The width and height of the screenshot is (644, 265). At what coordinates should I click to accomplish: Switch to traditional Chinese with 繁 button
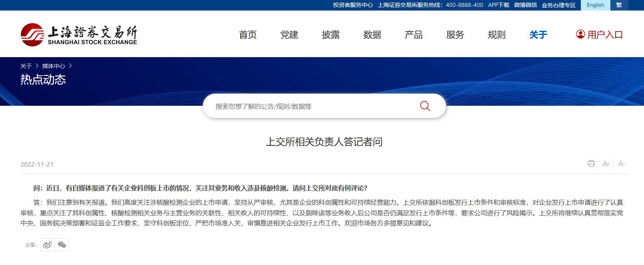point(619,5)
